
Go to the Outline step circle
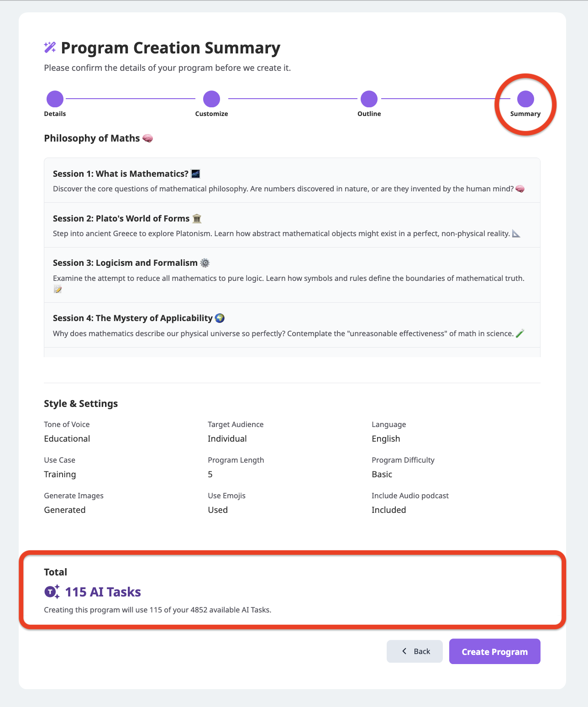(369, 99)
